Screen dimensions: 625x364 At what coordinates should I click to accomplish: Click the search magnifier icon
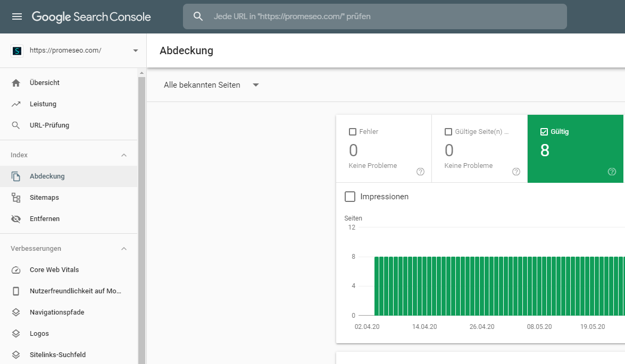point(198,16)
